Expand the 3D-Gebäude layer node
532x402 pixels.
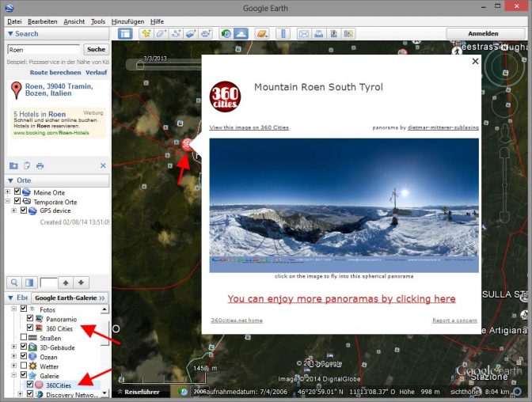(14, 347)
